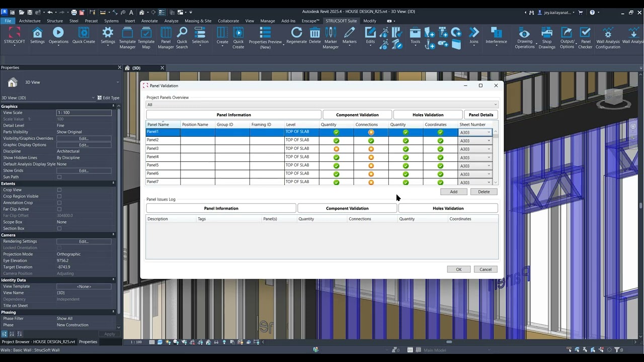Enable the Far Clip Active checkbox
The width and height of the screenshot is (644, 362).
coord(59,209)
